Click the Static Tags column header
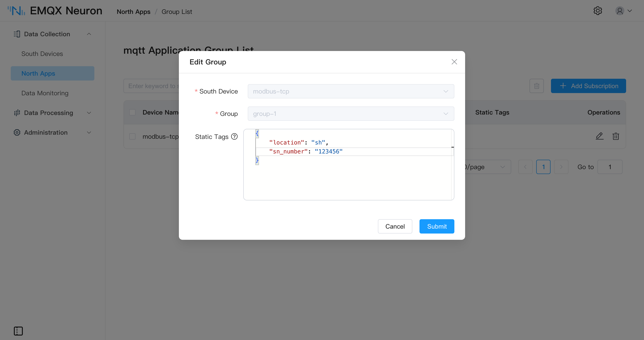 (492, 113)
